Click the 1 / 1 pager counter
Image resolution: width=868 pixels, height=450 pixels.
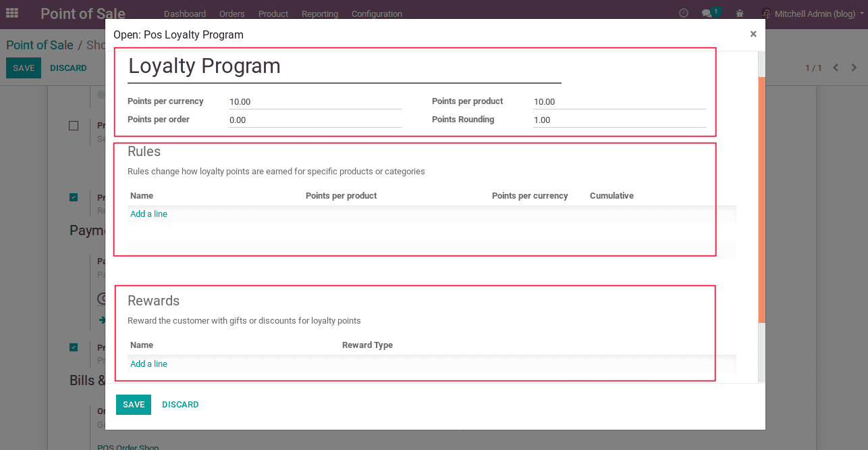pyautogui.click(x=813, y=68)
